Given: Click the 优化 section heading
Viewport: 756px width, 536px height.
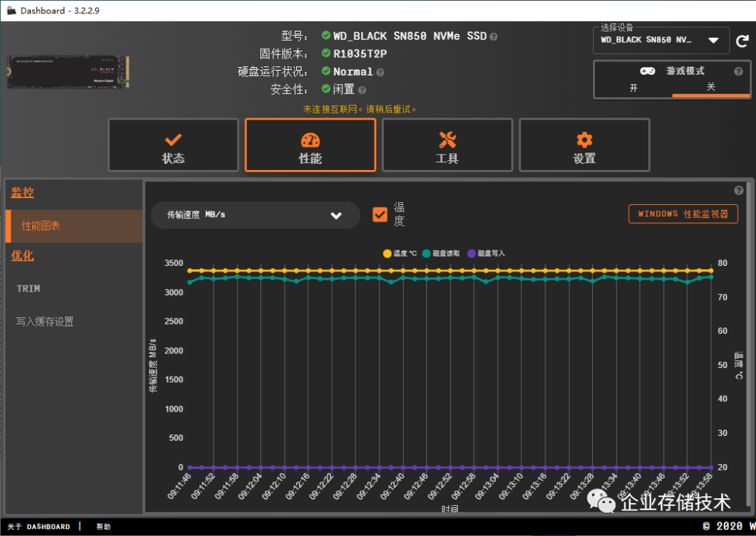Looking at the screenshot, I should pos(22,255).
